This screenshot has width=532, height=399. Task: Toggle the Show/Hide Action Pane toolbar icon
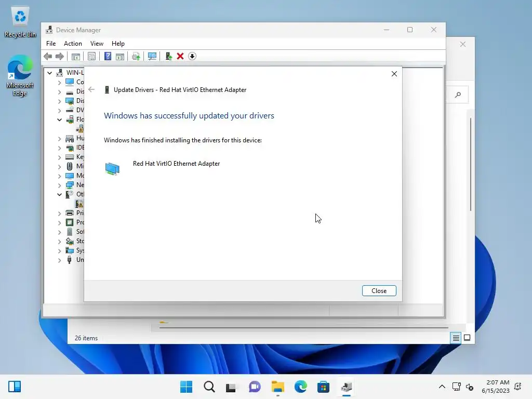pos(120,56)
